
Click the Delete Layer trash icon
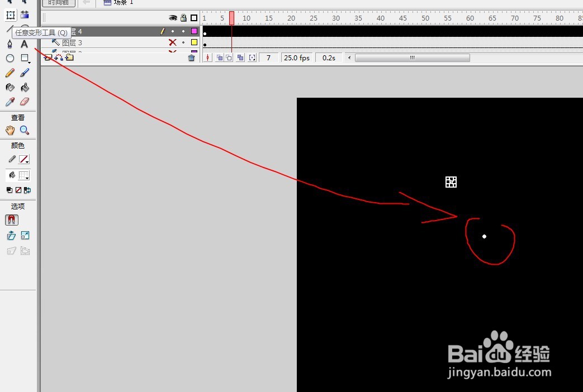[192, 58]
